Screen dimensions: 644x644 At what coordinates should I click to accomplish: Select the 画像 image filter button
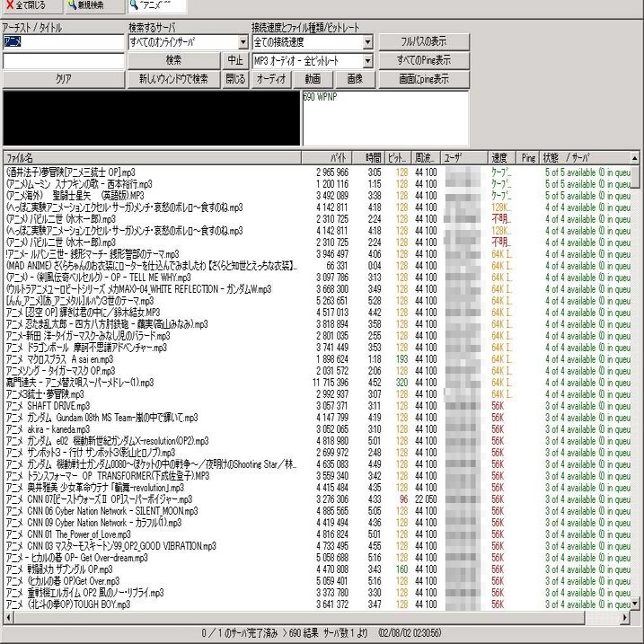point(356,79)
